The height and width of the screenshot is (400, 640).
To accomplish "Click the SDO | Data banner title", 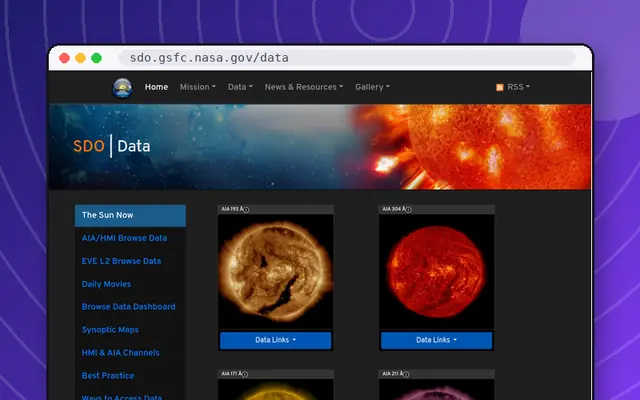I will (x=112, y=146).
